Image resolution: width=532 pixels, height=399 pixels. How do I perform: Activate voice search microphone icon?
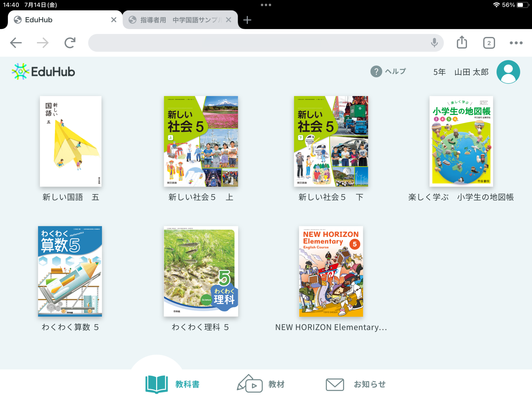coord(434,43)
